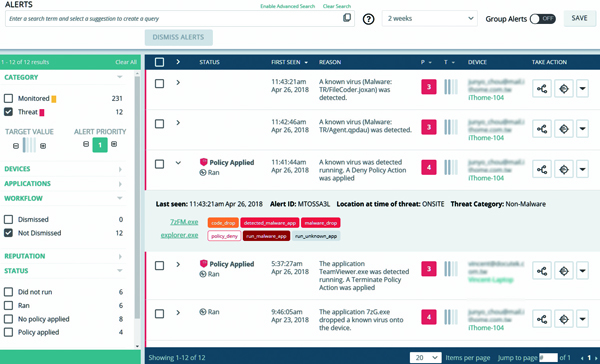This screenshot has width=600, height=364.
Task: Click the minus icon under Alert Priority
Action: point(86,144)
